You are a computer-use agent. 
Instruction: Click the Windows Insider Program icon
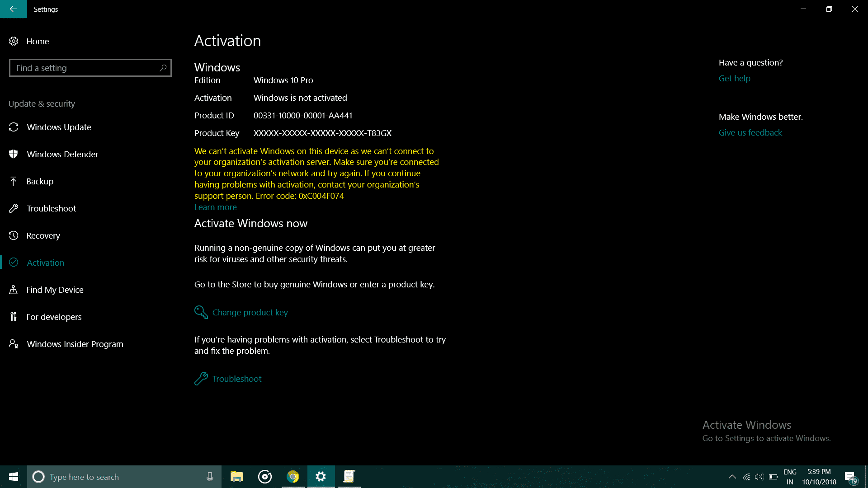click(x=14, y=344)
